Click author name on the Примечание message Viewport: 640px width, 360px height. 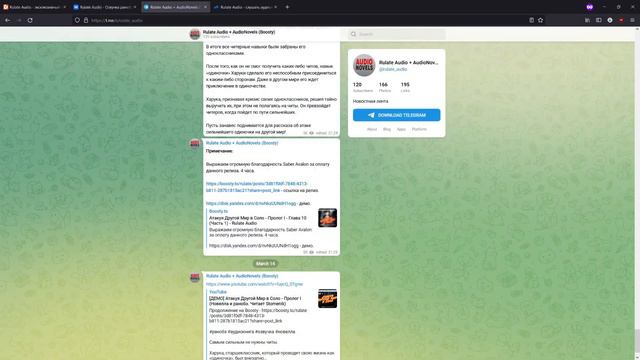[242, 143]
